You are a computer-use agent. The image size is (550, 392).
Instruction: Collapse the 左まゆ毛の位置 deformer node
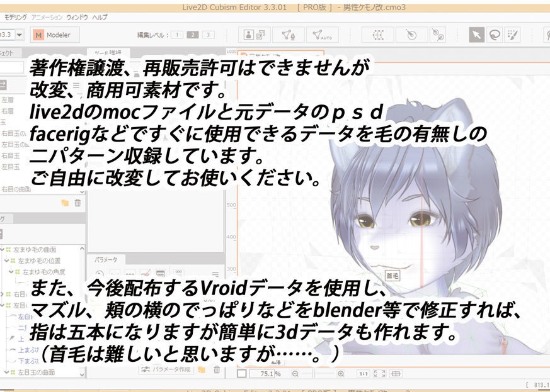(x=7, y=260)
